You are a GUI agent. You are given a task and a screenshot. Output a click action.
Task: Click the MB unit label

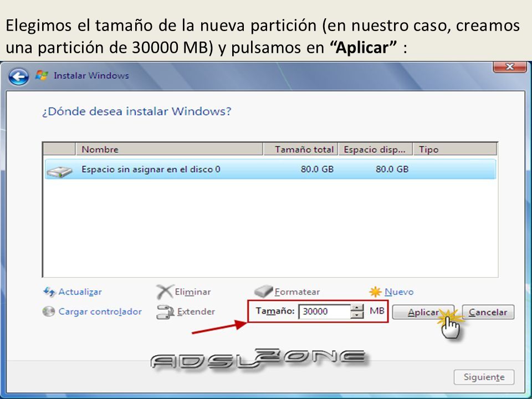(x=377, y=310)
